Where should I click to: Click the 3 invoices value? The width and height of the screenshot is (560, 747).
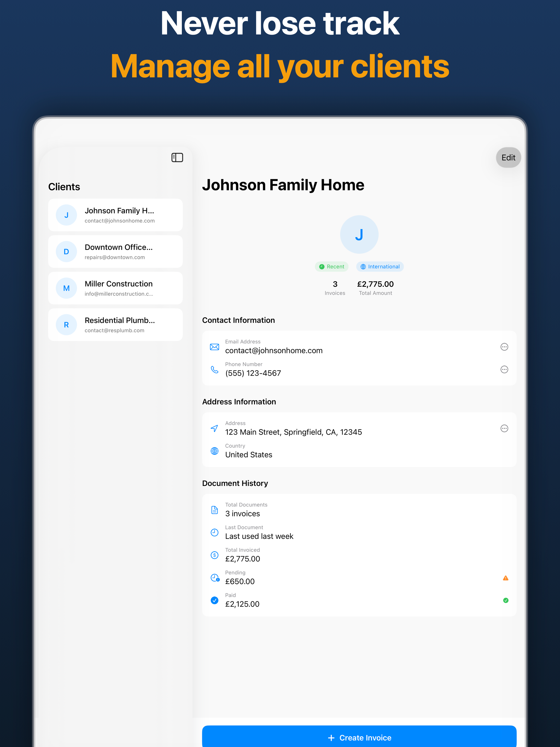(x=243, y=513)
